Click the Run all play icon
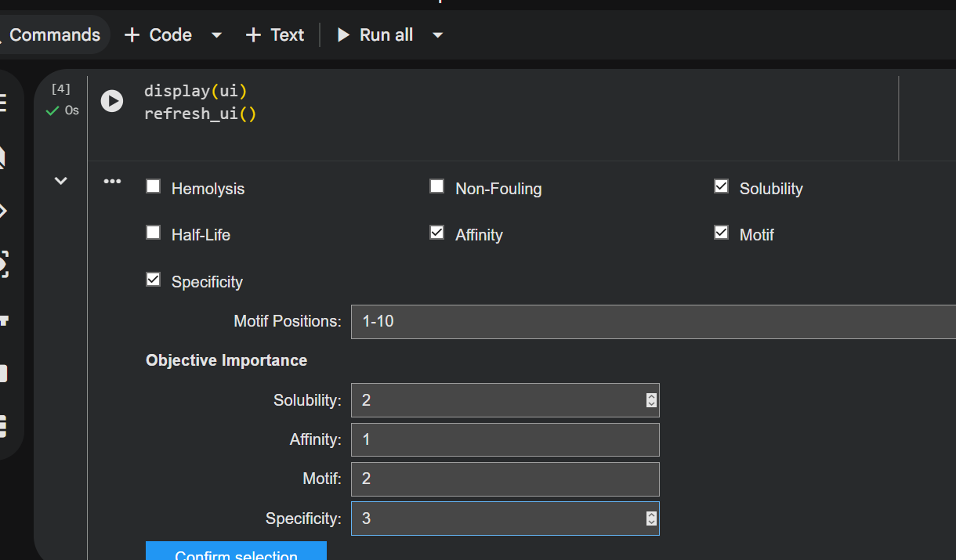The width and height of the screenshot is (956, 560). click(x=343, y=35)
